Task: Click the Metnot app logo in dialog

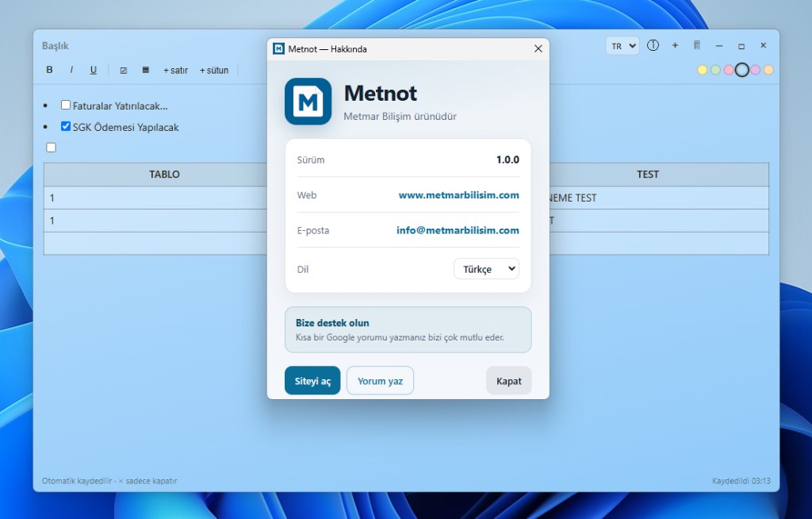Action: (x=308, y=101)
